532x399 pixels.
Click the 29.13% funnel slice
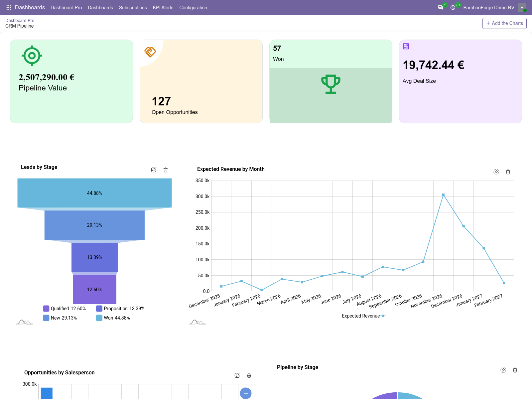coord(94,225)
